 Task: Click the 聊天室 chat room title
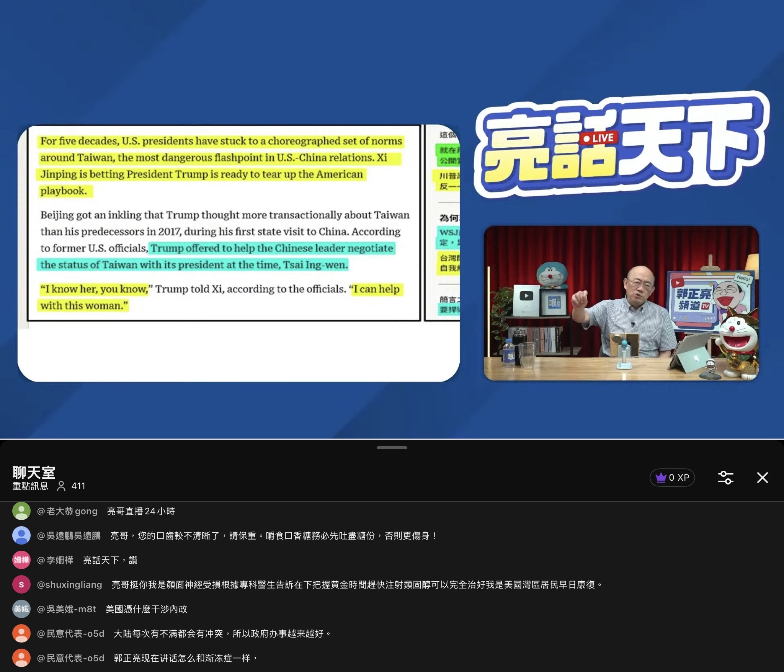point(34,472)
